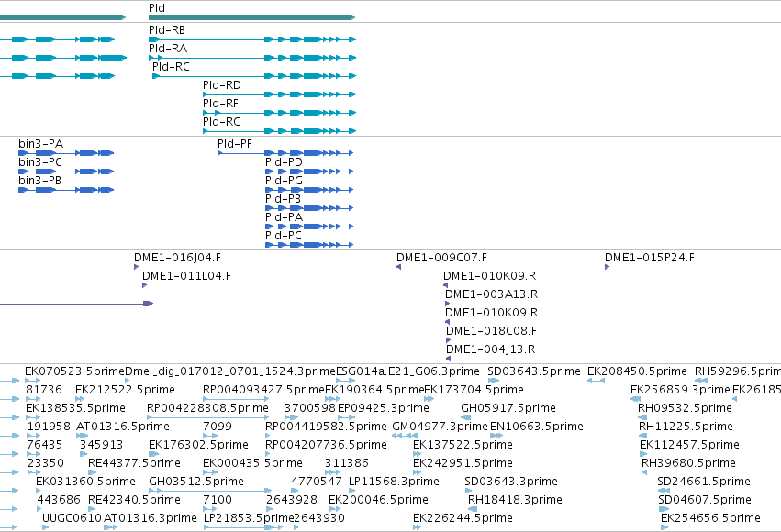Click the EK200046.5prime EST label

coord(378,501)
